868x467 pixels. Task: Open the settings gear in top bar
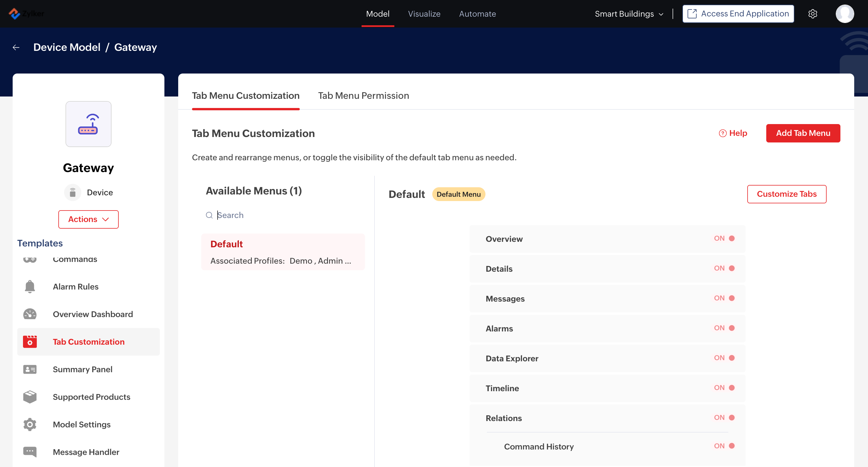(x=813, y=14)
